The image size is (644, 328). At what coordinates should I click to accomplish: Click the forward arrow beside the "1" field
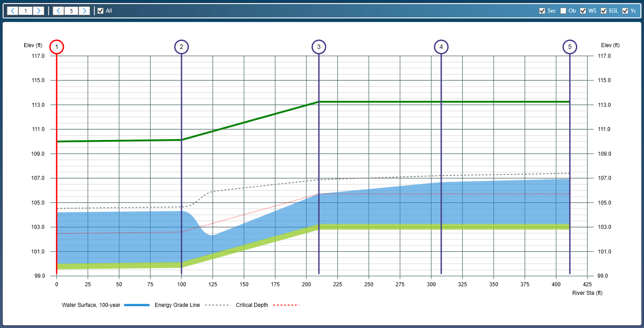pos(39,10)
